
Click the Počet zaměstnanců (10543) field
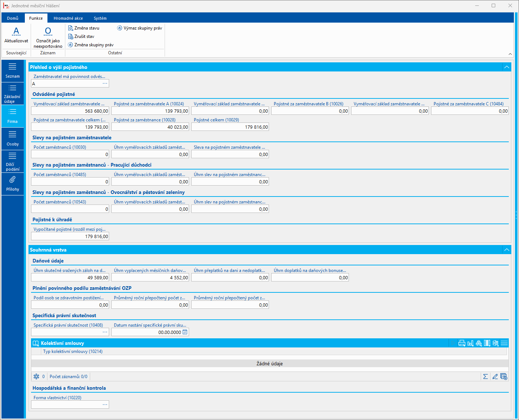(x=70, y=209)
